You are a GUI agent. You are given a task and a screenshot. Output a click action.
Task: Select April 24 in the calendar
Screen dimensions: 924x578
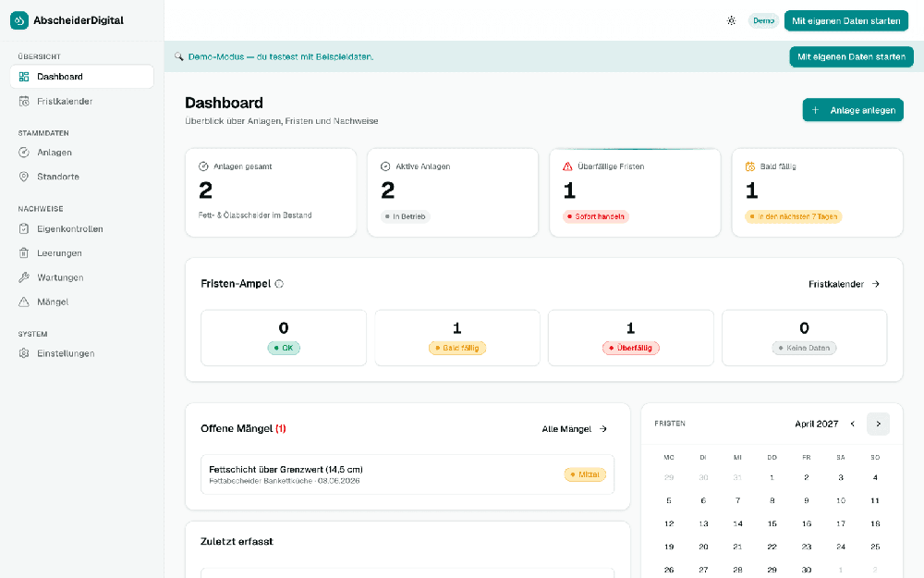[x=841, y=547]
